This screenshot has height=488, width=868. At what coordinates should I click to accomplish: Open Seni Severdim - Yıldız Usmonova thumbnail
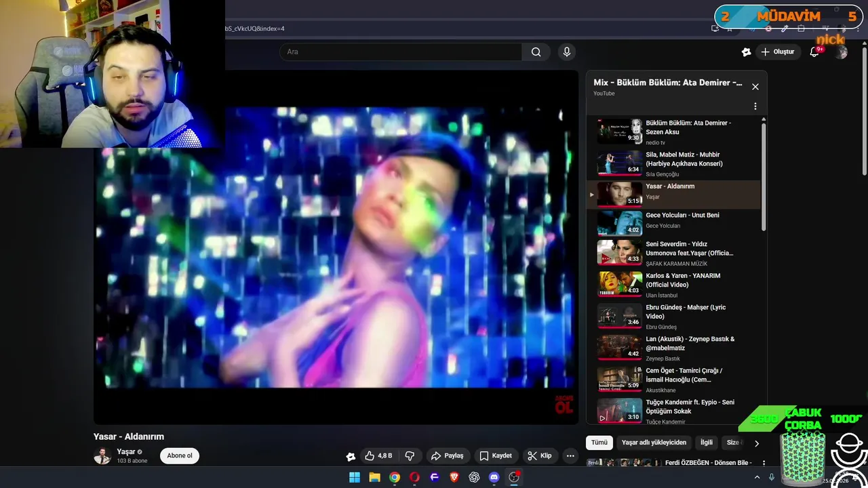coord(620,252)
